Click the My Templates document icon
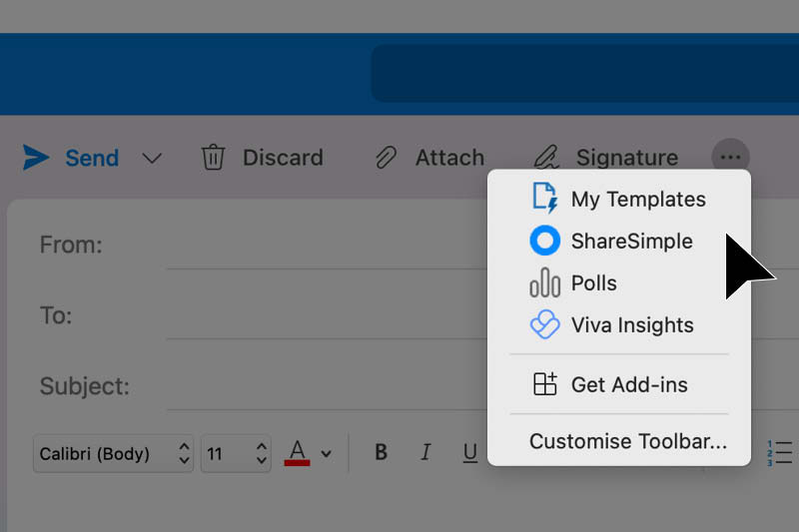This screenshot has height=532, width=799. point(544,198)
